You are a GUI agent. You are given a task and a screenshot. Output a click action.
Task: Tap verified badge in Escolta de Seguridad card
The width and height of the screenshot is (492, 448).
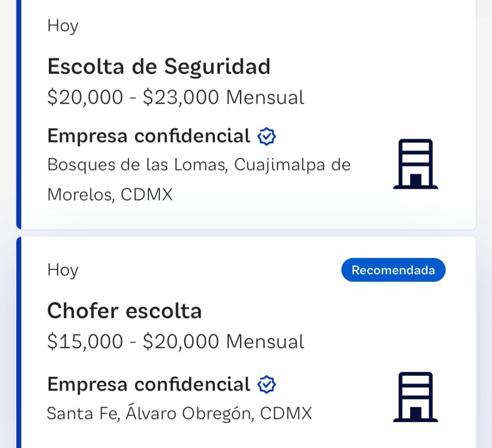[x=267, y=136]
